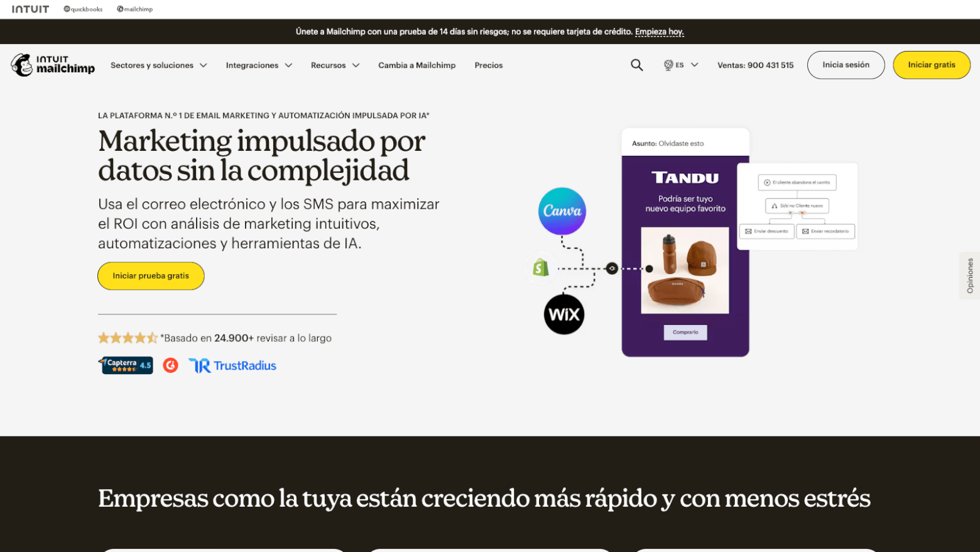The height and width of the screenshot is (552, 980).
Task: Click the globe language icon
Action: [x=670, y=65]
